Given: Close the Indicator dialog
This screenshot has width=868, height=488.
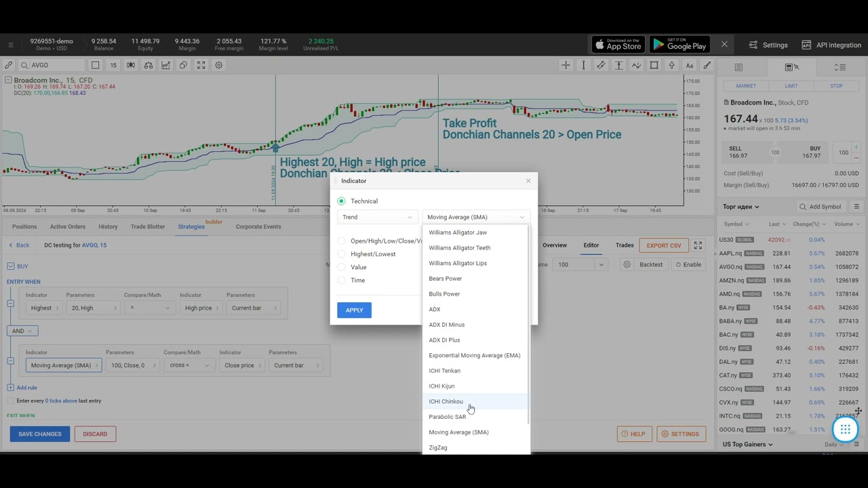Looking at the screenshot, I should [528, 181].
